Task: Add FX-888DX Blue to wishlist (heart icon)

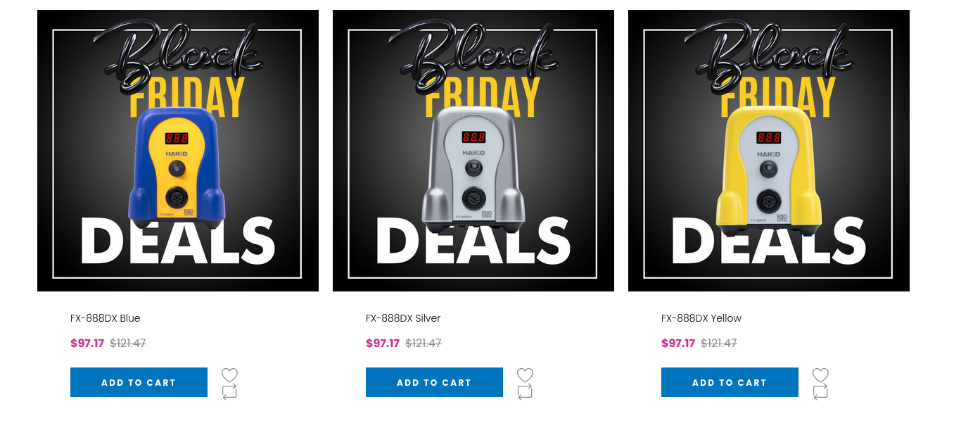Action: [229, 375]
